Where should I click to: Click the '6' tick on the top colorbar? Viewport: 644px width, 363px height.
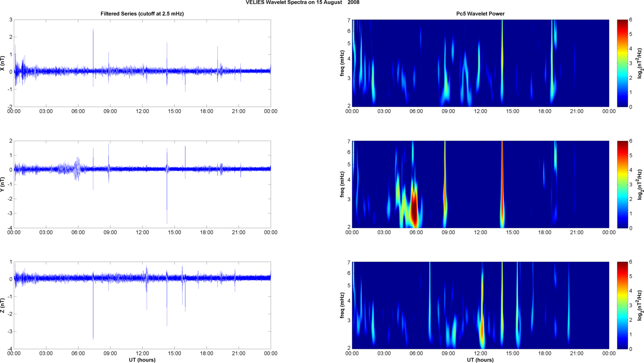tap(631, 20)
